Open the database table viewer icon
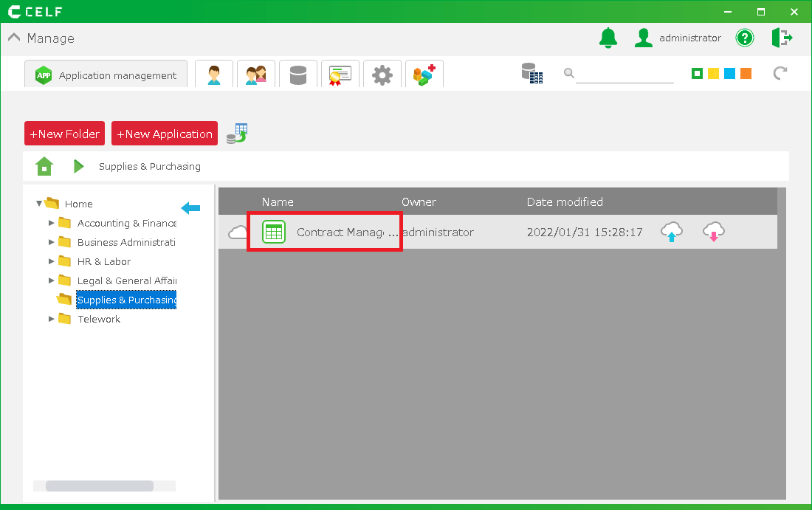The image size is (812, 510). (531, 73)
